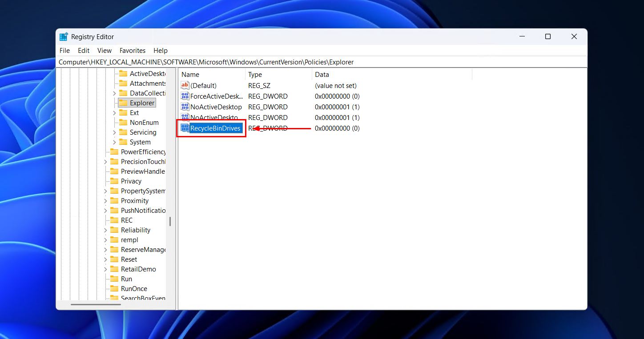This screenshot has height=339, width=644.
Task: Open the Favorites menu
Action: pos(132,50)
